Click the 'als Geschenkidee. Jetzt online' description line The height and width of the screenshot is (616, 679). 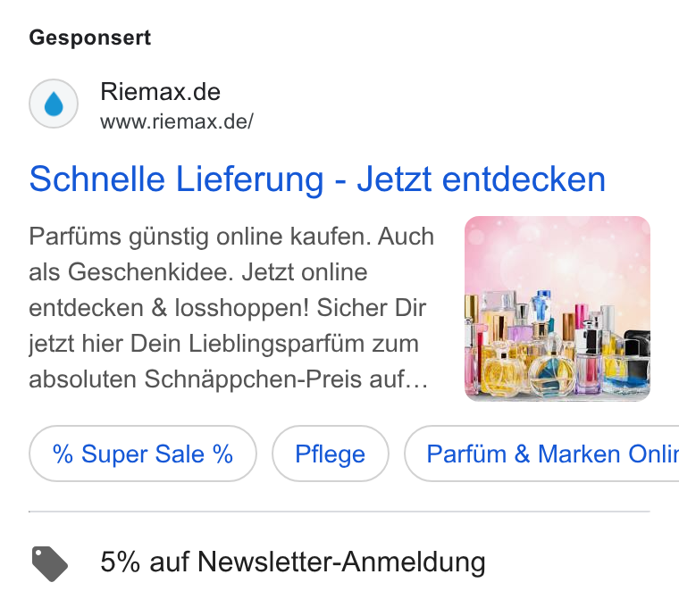pos(198,272)
